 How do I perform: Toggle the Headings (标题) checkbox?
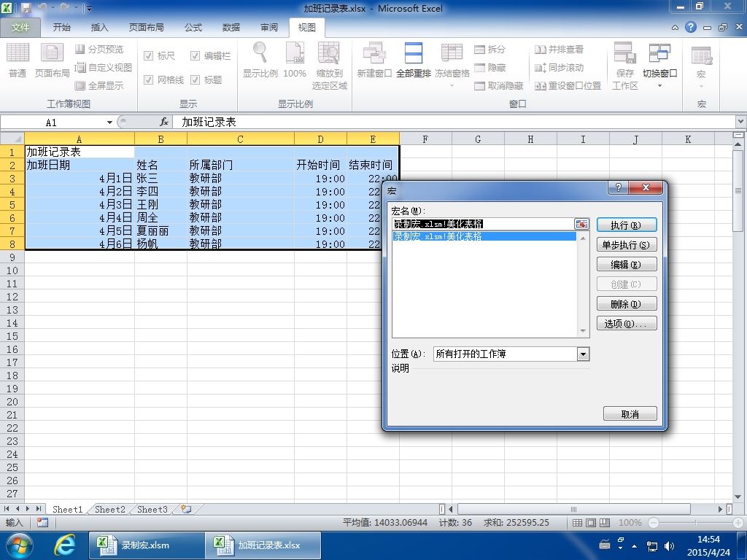click(x=195, y=79)
